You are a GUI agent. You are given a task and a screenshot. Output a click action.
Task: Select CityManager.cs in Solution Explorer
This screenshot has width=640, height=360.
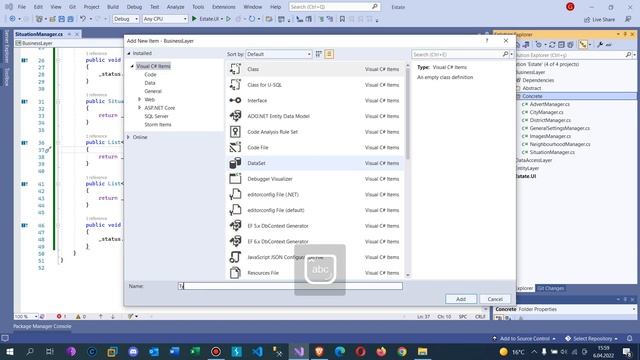click(x=547, y=112)
